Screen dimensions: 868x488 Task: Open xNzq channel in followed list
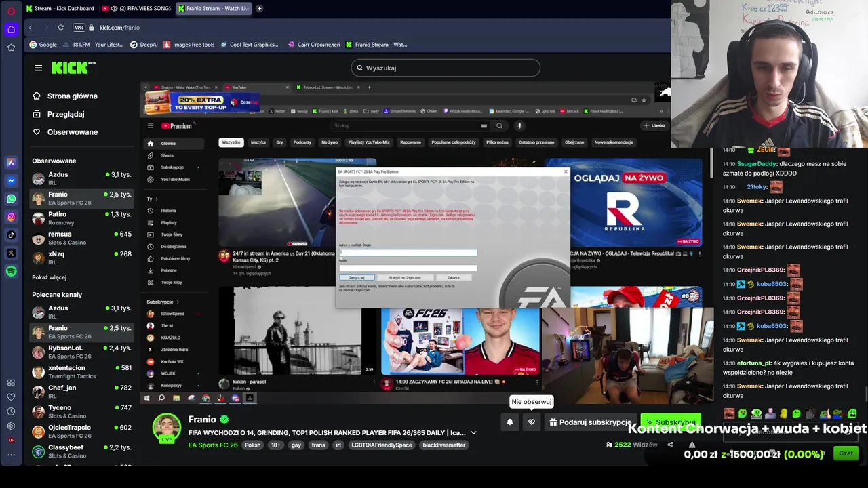point(81,258)
